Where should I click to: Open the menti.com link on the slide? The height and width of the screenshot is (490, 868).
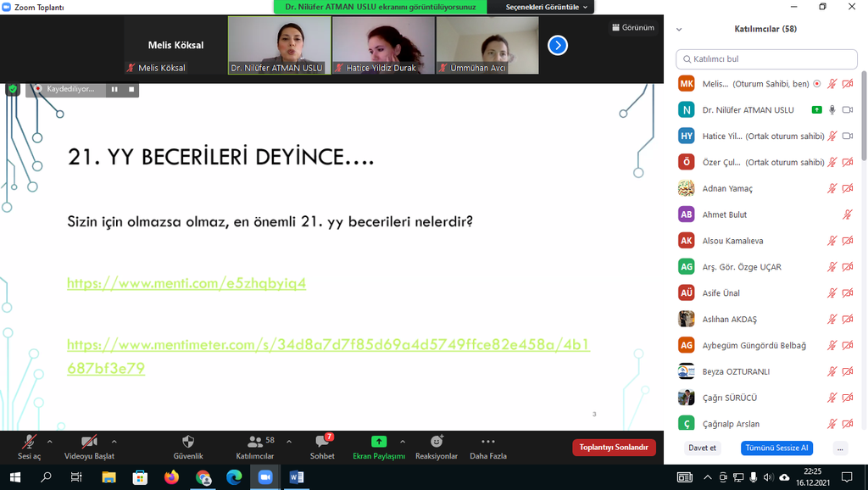tap(186, 283)
